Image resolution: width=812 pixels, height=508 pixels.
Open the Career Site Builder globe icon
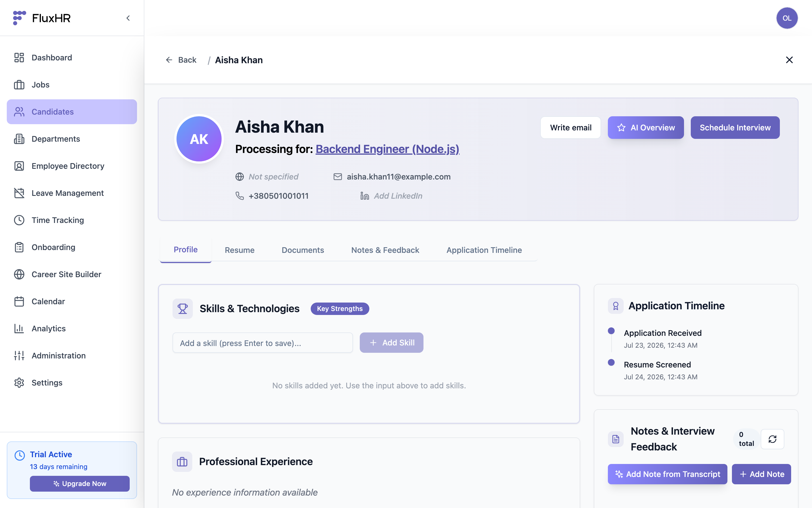pos(19,275)
